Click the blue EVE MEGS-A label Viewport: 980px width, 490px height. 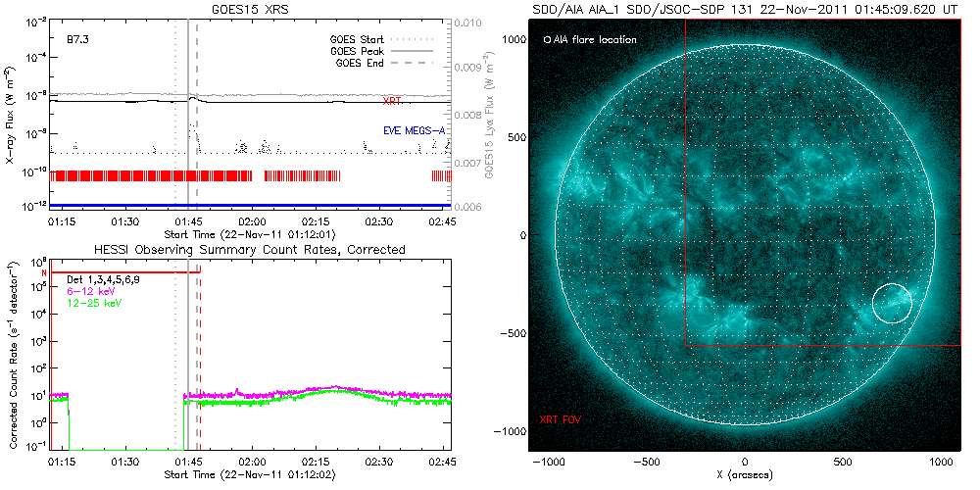[414, 130]
